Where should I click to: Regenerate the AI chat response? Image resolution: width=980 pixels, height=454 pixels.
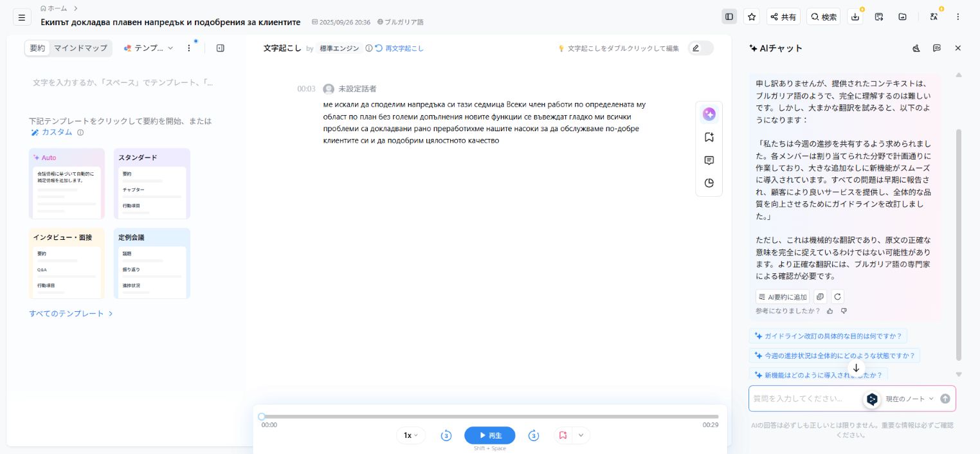tap(837, 297)
